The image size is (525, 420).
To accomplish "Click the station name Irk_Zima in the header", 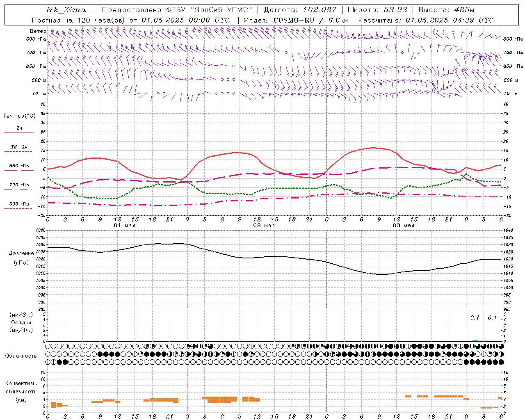I will [x=66, y=10].
